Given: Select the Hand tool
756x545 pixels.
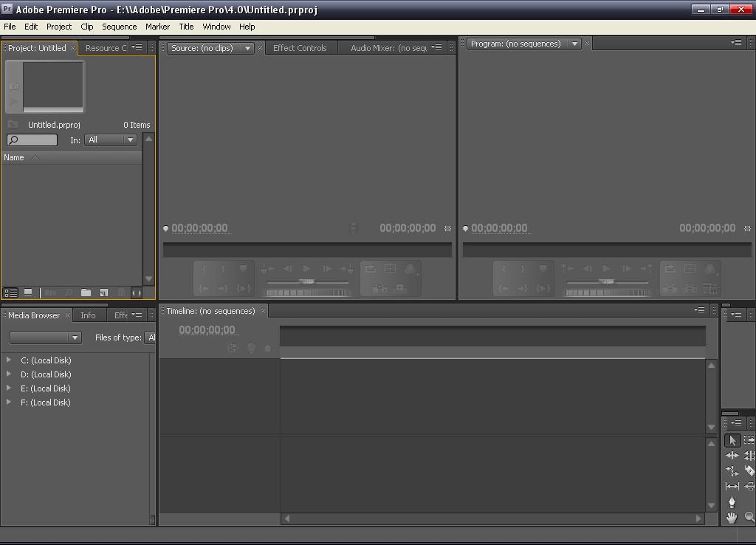Looking at the screenshot, I should pyautogui.click(x=732, y=518).
